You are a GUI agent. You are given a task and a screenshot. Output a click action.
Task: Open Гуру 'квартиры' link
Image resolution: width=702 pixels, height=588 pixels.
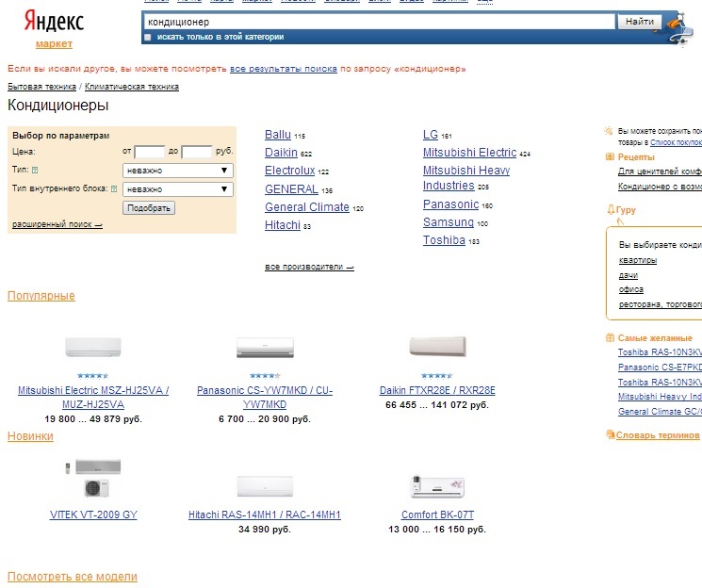638,260
